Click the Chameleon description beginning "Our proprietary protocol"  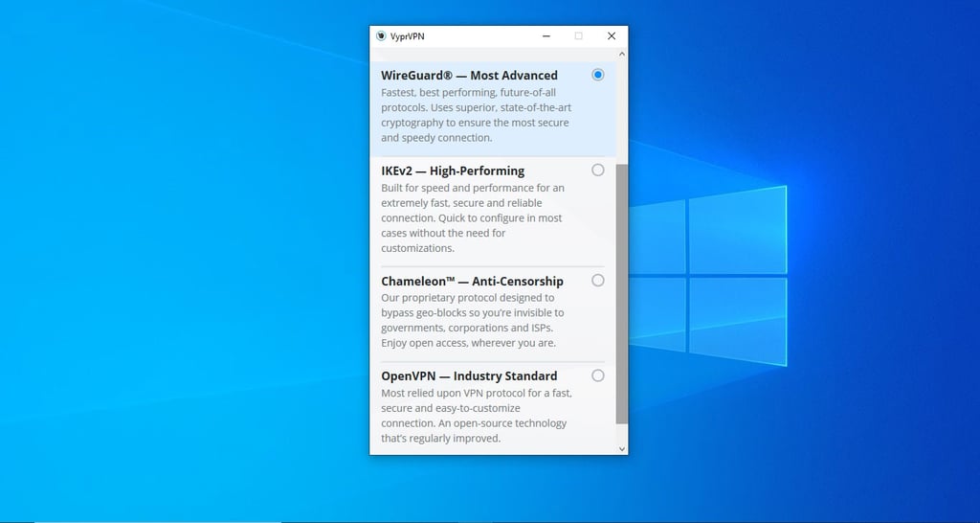(473, 320)
